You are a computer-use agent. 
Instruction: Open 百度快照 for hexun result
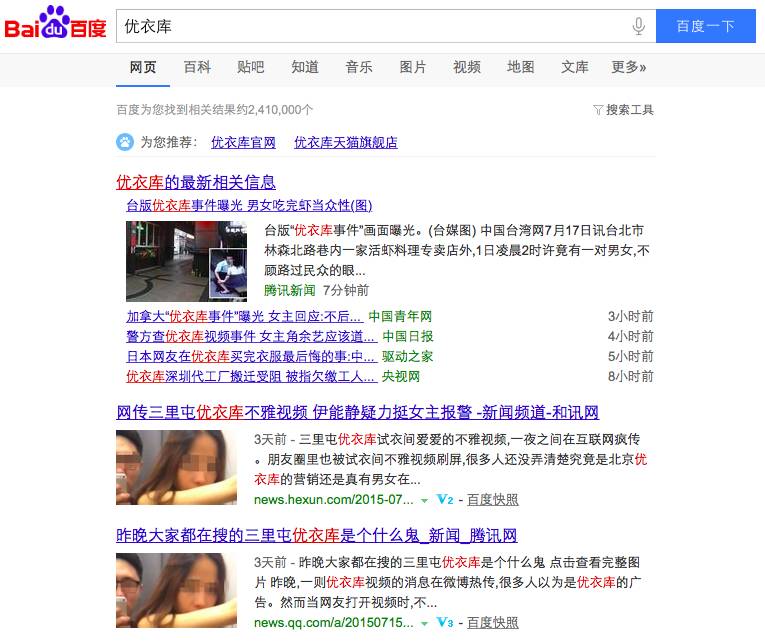(x=493, y=500)
